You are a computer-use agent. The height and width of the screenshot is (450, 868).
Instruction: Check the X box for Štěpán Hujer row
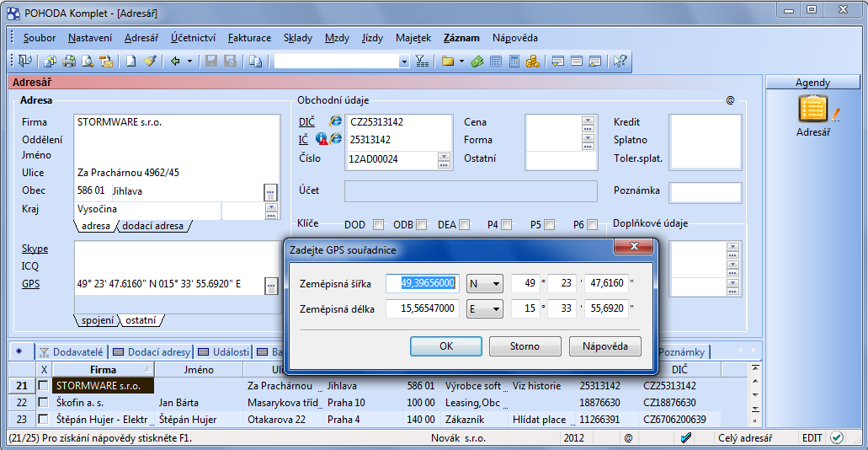44,420
